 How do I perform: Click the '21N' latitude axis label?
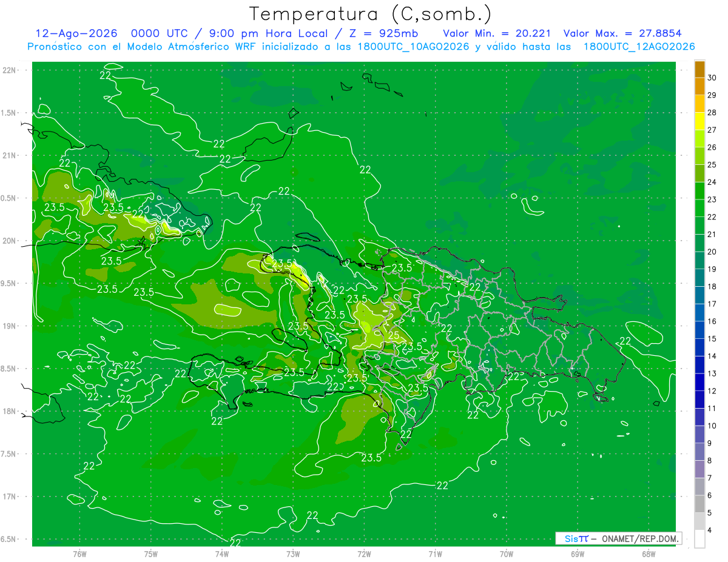[10, 156]
